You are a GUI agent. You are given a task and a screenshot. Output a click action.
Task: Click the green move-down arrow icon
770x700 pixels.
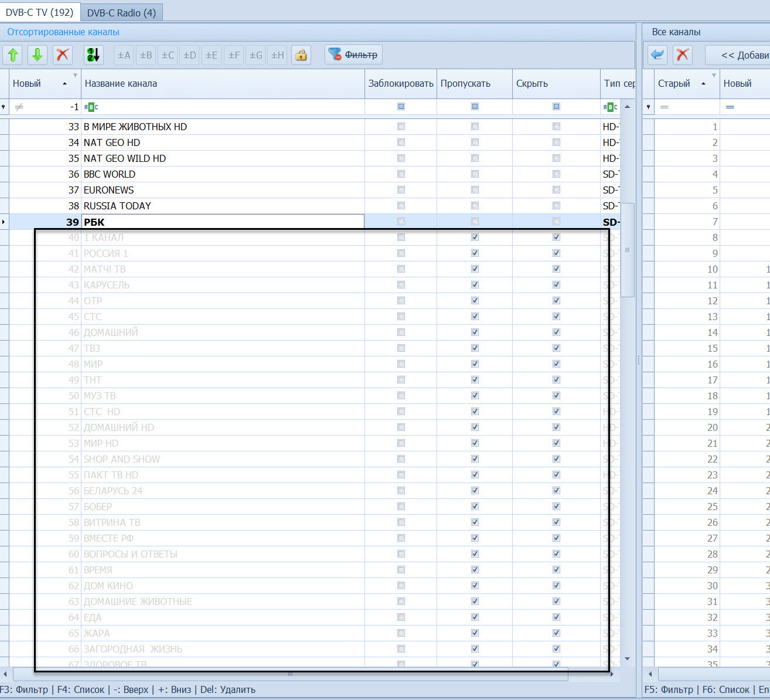click(x=38, y=55)
